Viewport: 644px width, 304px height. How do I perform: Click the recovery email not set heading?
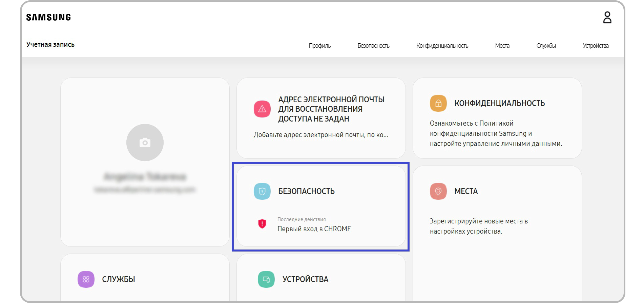pos(331,109)
